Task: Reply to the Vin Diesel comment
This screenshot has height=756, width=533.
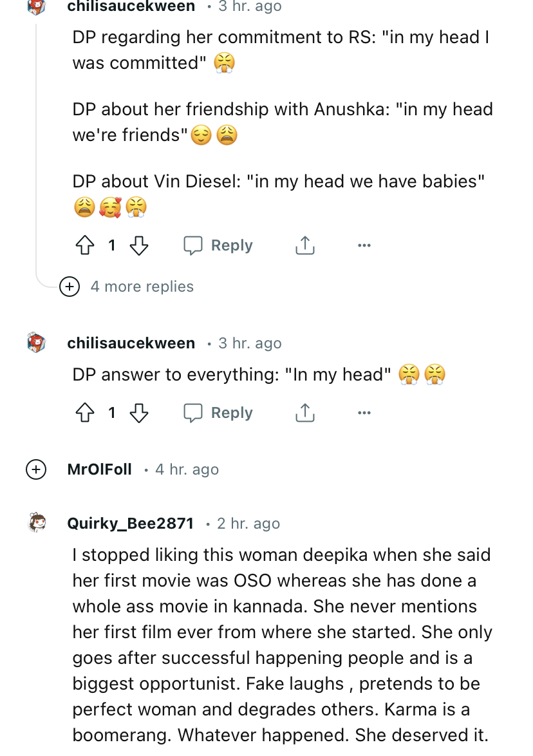Action: pos(218,245)
